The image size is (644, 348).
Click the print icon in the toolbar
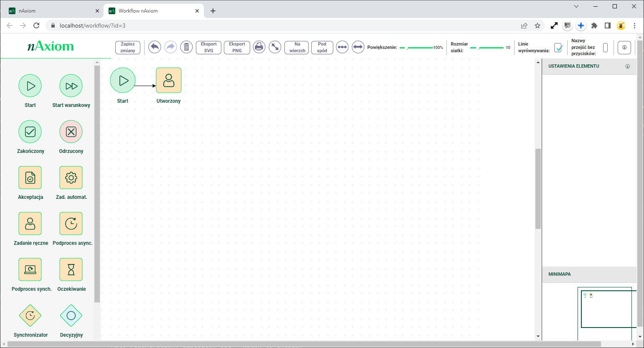click(259, 47)
